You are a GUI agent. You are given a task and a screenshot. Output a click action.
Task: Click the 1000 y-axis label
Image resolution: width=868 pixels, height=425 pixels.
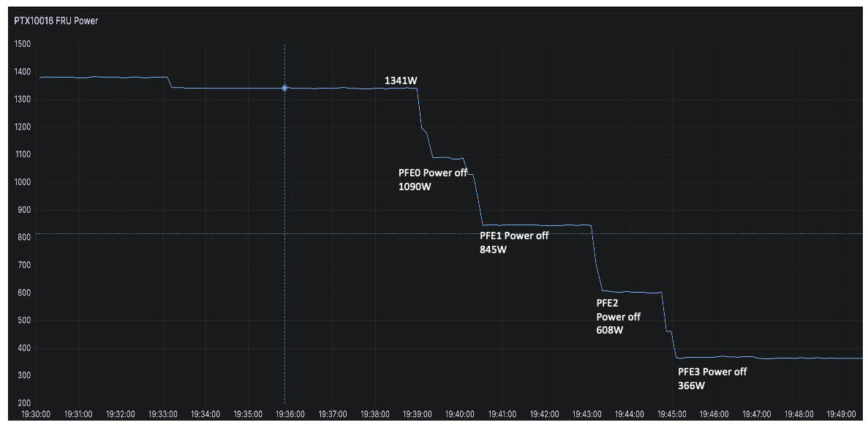(x=22, y=182)
